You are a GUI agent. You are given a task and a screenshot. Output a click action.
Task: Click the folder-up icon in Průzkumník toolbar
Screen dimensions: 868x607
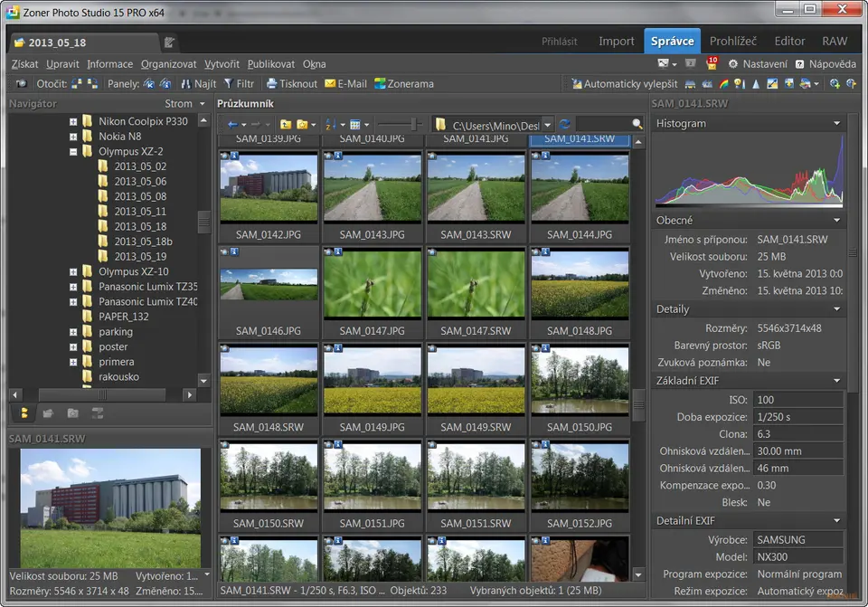pos(286,124)
